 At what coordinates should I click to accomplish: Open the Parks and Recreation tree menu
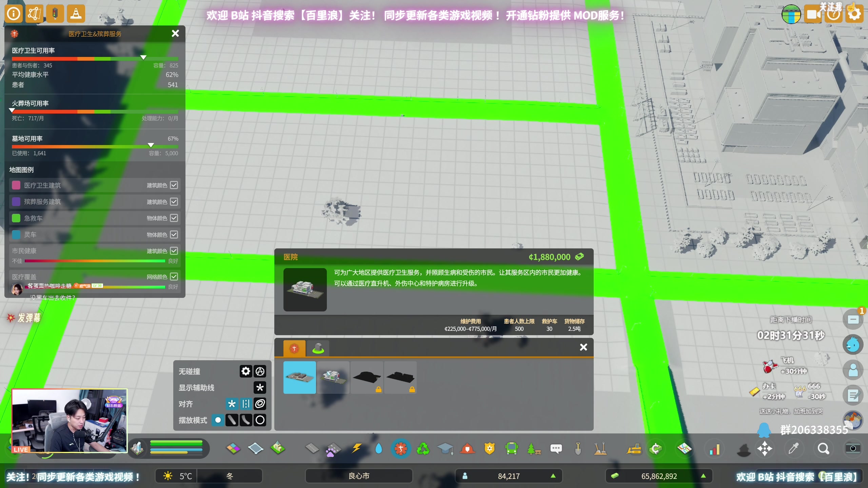pos(533,449)
